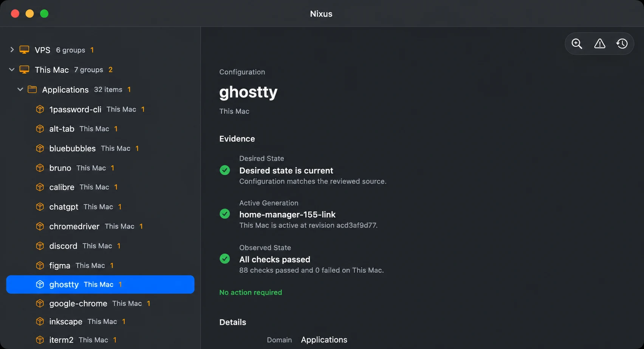Viewport: 644px width, 349px height.
Task: Click the bluebubbles package icon
Action: (x=40, y=148)
